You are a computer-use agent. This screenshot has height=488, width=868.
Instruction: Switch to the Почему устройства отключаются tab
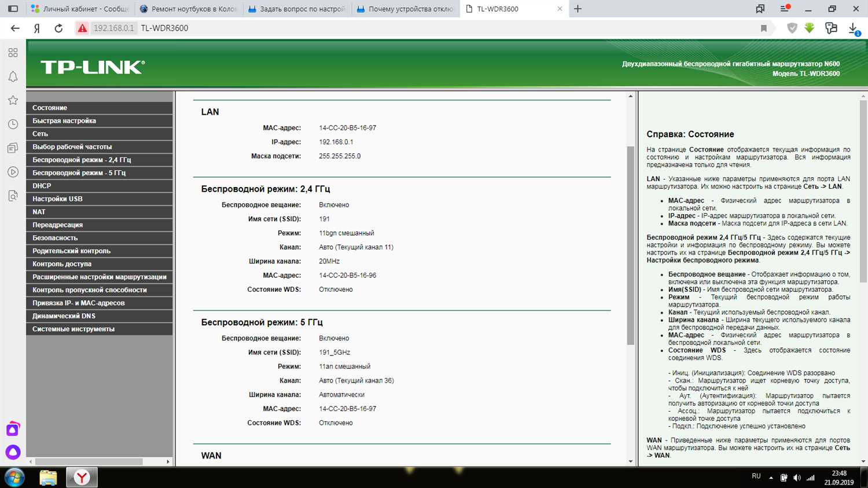(x=405, y=9)
